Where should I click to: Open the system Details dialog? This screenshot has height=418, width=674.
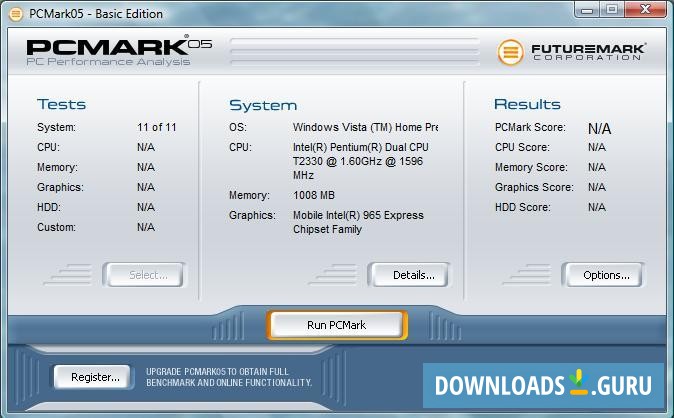[408, 275]
